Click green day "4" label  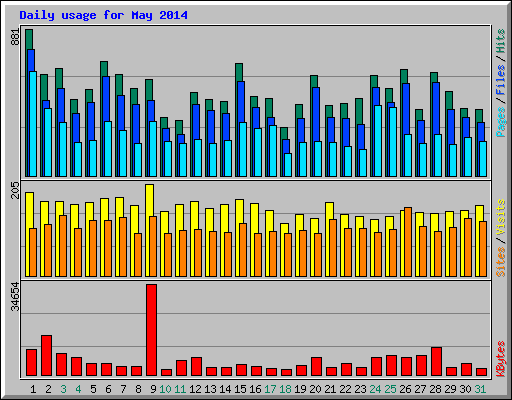pos(78,389)
